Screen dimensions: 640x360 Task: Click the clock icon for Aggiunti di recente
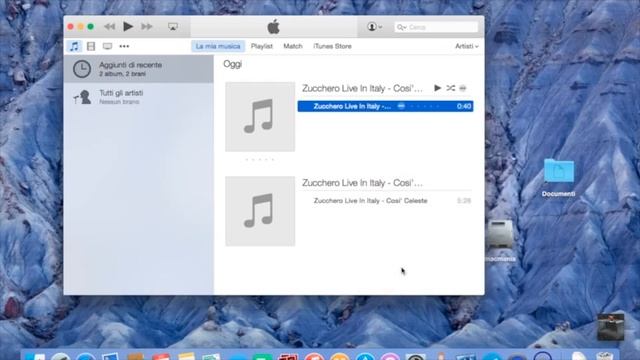[x=82, y=69]
